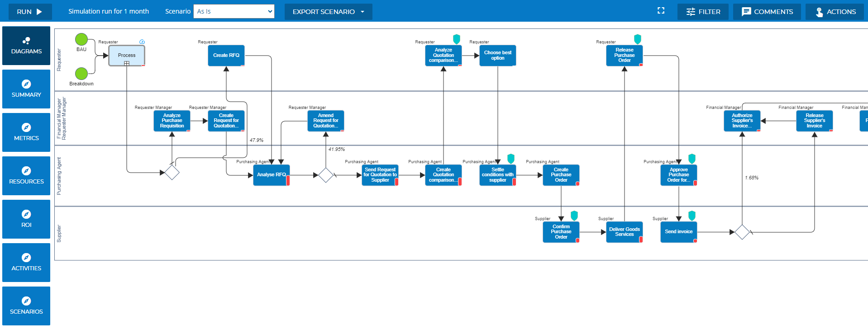The image size is (868, 329).
Task: Click the fullscreen expand icon
Action: point(661,11)
